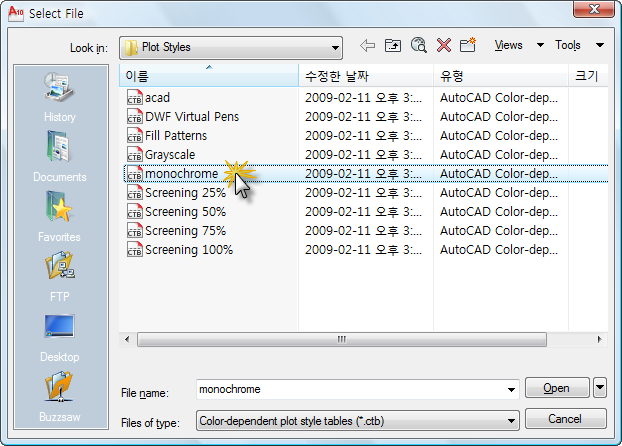
Task: Open the Views dropdown menu
Action: coord(519,45)
